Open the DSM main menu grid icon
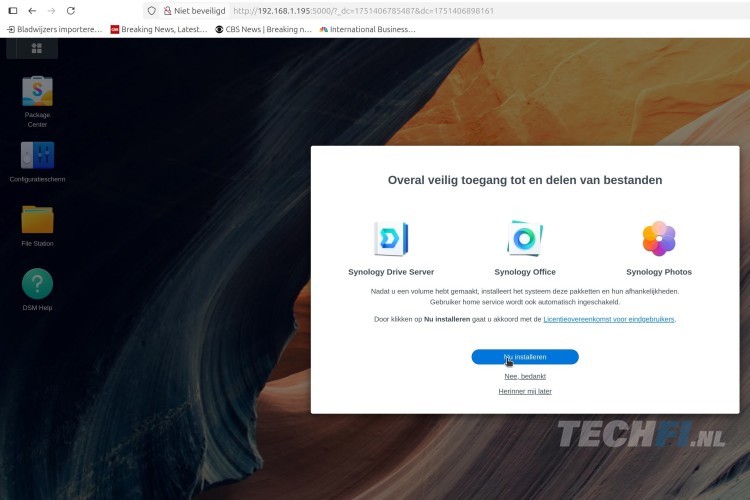Image resolution: width=750 pixels, height=500 pixels. coord(37,48)
